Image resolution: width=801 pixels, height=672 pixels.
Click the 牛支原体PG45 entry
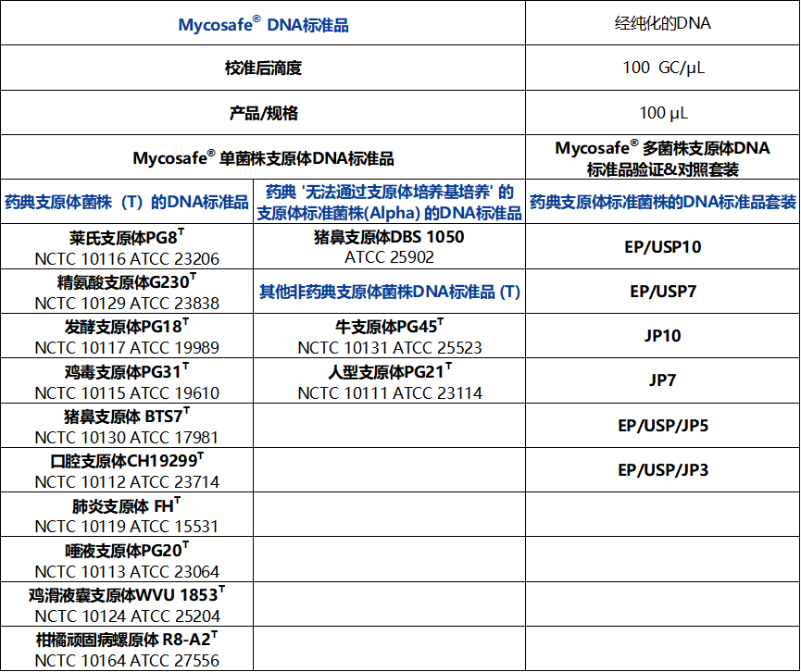click(389, 336)
